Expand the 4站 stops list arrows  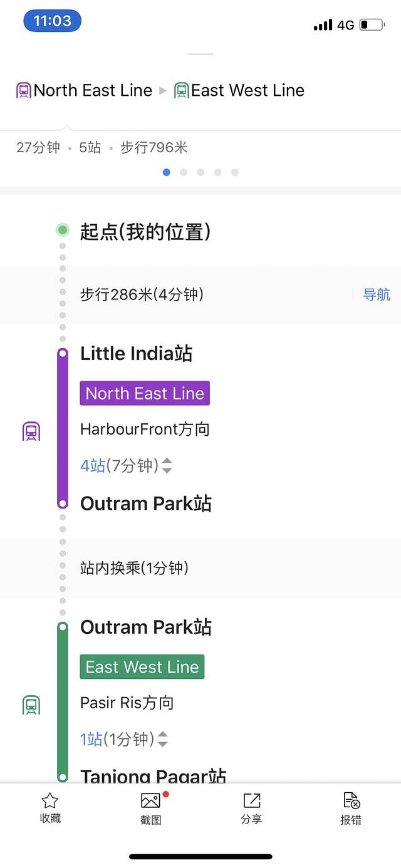167,466
